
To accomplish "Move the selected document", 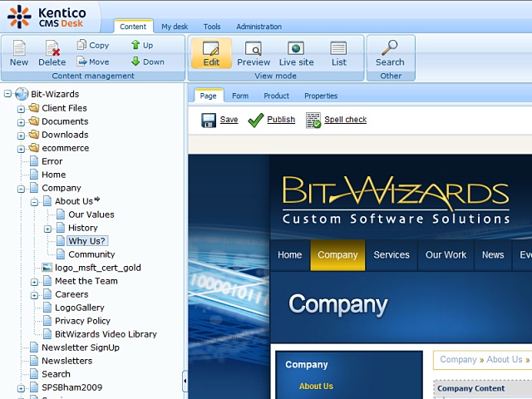I will coord(93,62).
